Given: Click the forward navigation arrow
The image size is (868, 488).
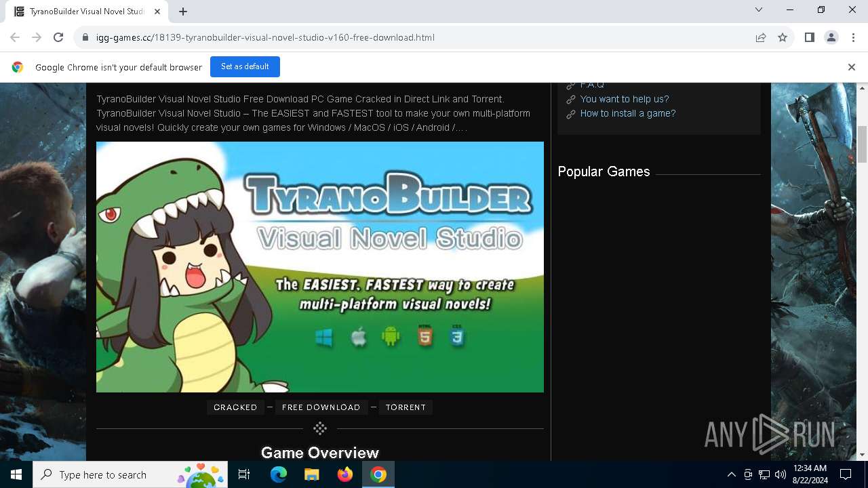Looking at the screenshot, I should coord(37,37).
